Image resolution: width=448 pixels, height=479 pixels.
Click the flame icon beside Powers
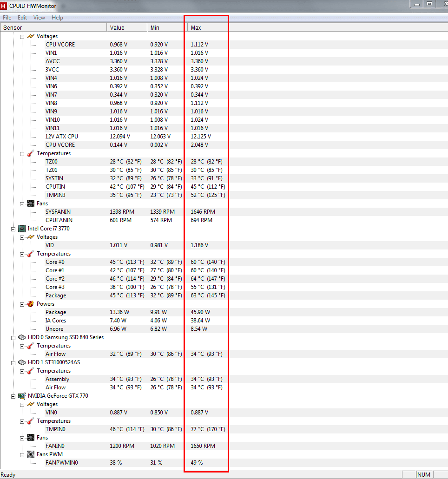pos(31,304)
